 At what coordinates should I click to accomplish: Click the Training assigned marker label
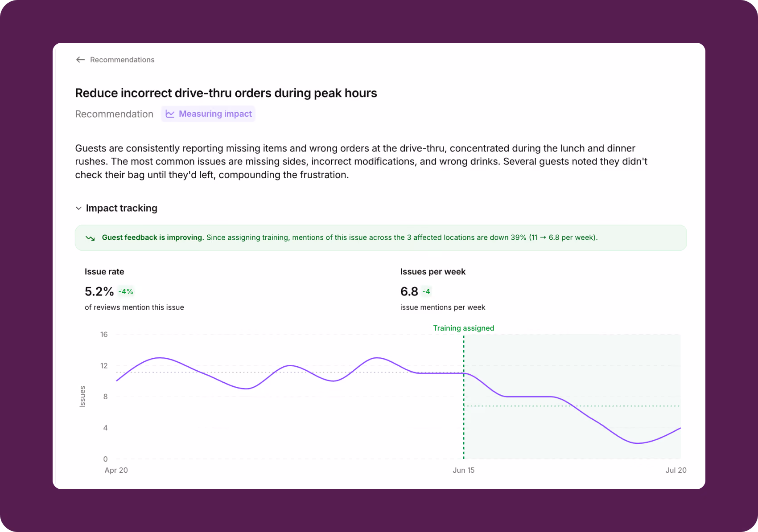(464, 328)
